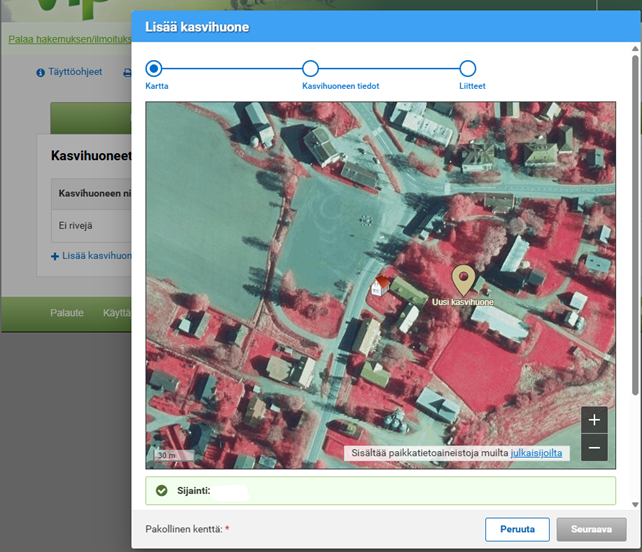The height and width of the screenshot is (552, 642).
Task: Open the julkaisijoilta attribution link
Action: click(536, 453)
